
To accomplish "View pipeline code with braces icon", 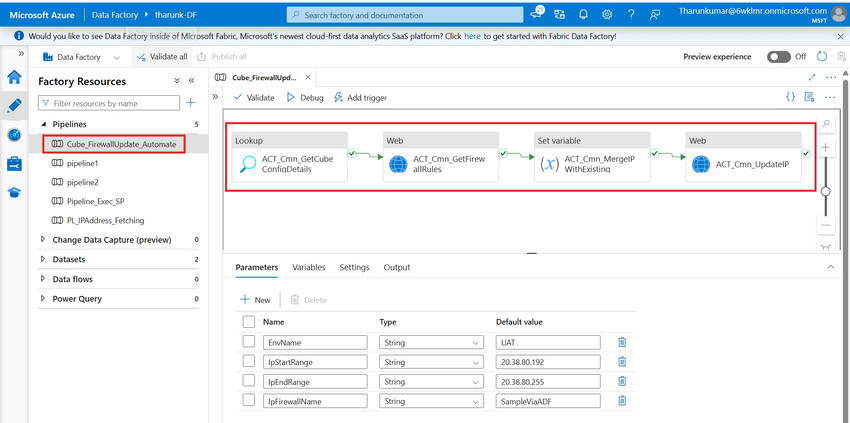I will coord(790,97).
